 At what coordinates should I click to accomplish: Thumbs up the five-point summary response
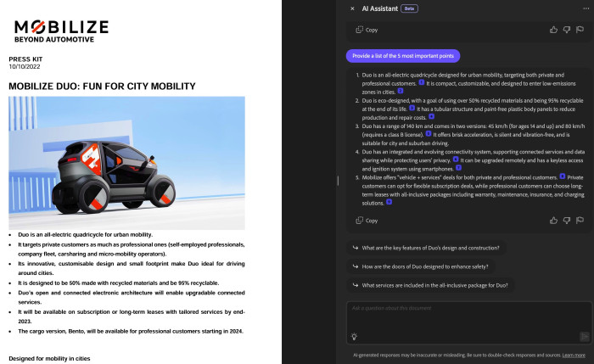tap(553, 221)
